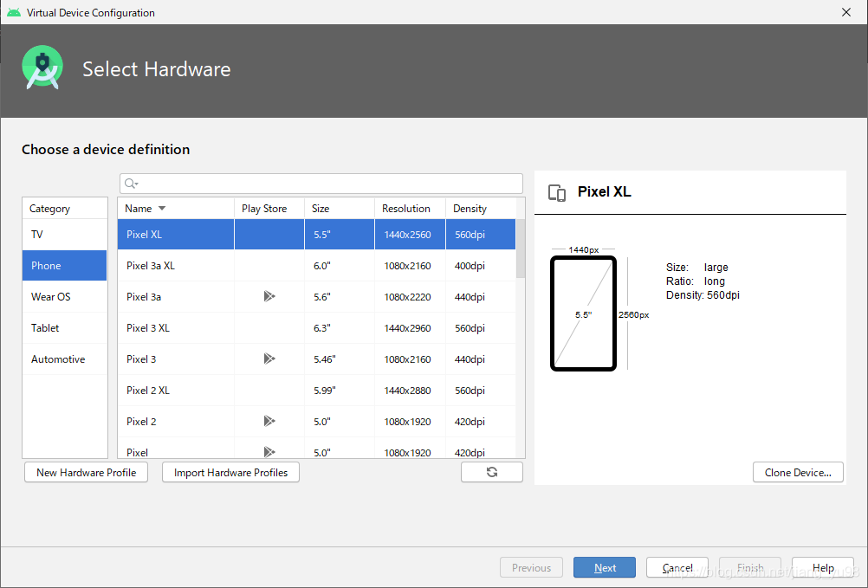This screenshot has height=588, width=868.
Task: Click the Android icon in title bar
Action: coord(14,12)
